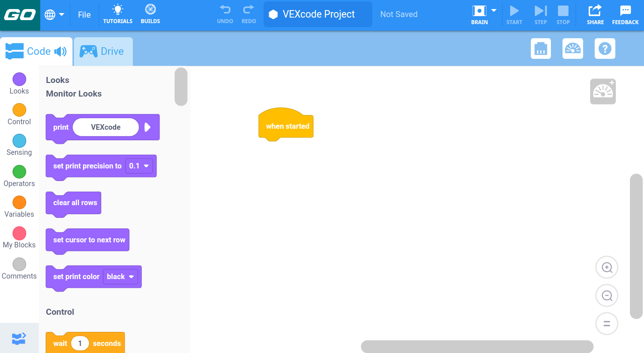Open the language globe dropdown
The image size is (644, 353).
click(x=54, y=15)
